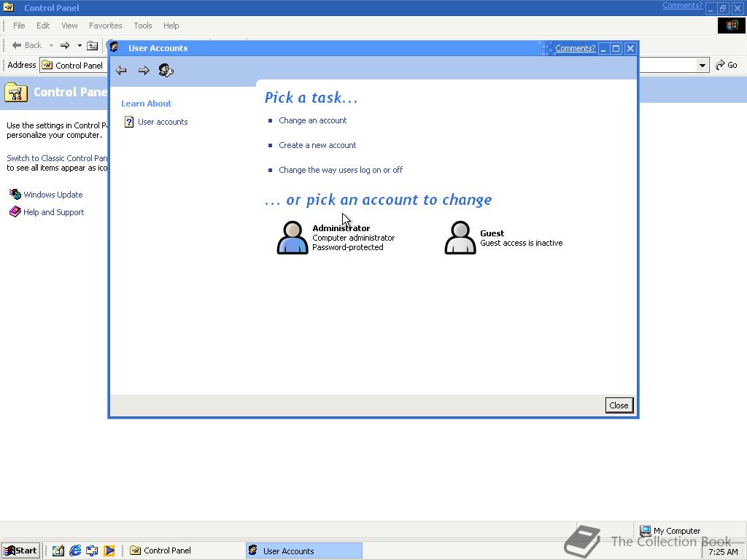This screenshot has height=560, width=747.
Task: Open User accounts under Learn About
Action: [x=163, y=122]
